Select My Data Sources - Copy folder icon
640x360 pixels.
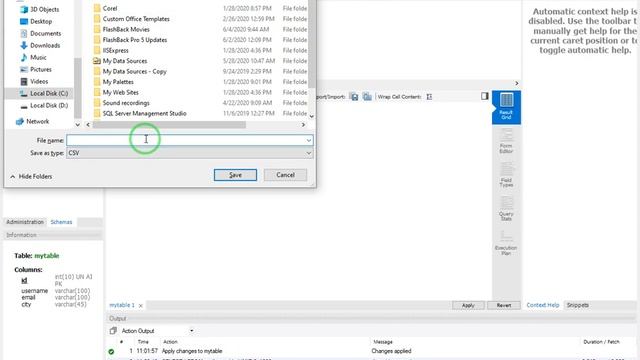(x=97, y=71)
